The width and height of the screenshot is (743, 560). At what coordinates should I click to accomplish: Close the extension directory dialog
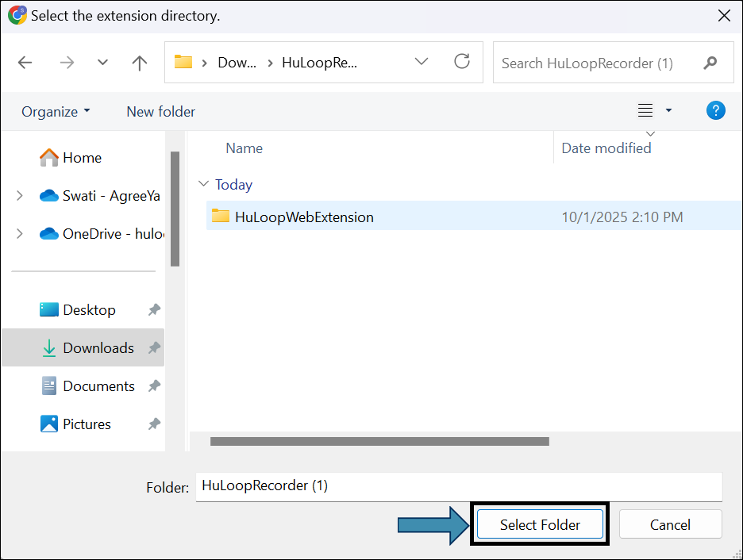pos(724,16)
